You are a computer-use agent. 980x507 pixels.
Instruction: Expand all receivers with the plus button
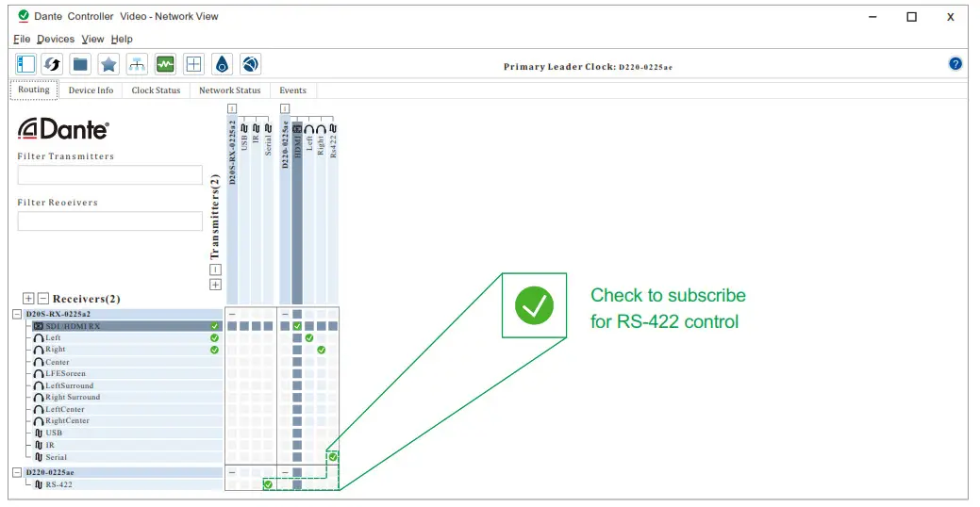(x=28, y=299)
